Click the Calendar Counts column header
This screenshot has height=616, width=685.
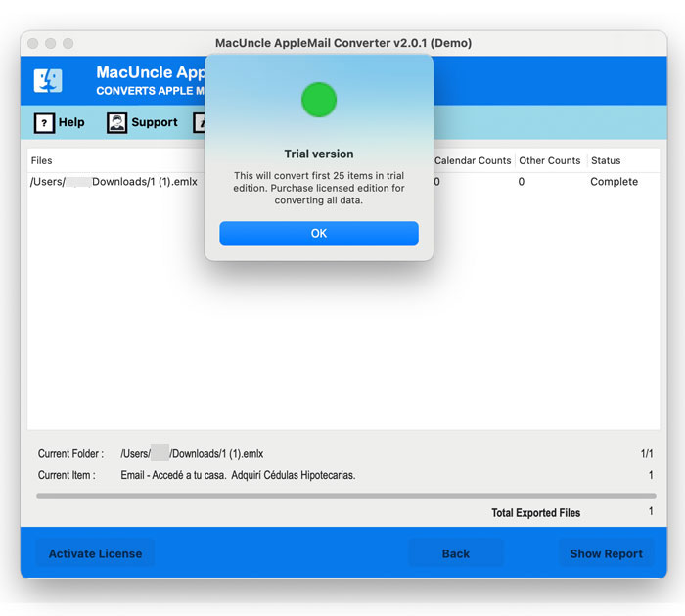point(473,160)
